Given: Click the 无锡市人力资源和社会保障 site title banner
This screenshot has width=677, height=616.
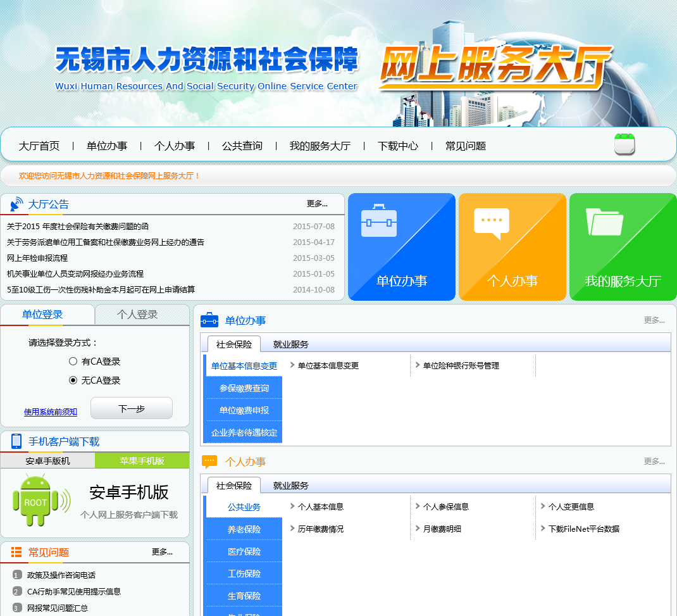Looking at the screenshot, I should point(207,59).
